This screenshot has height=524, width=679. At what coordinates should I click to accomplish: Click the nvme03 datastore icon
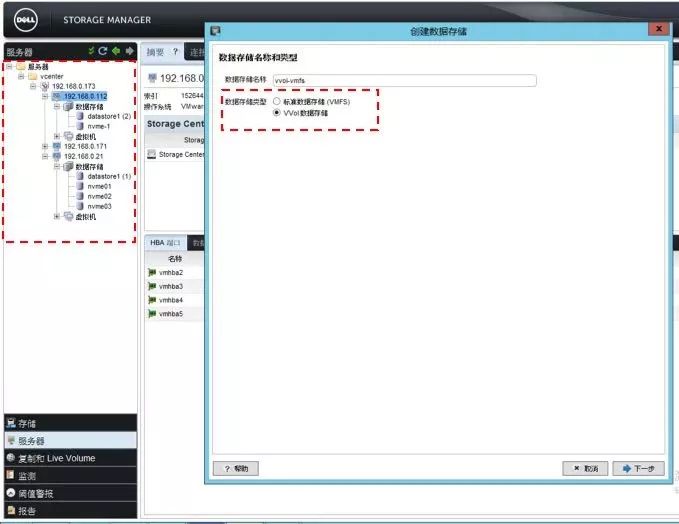(x=80, y=206)
